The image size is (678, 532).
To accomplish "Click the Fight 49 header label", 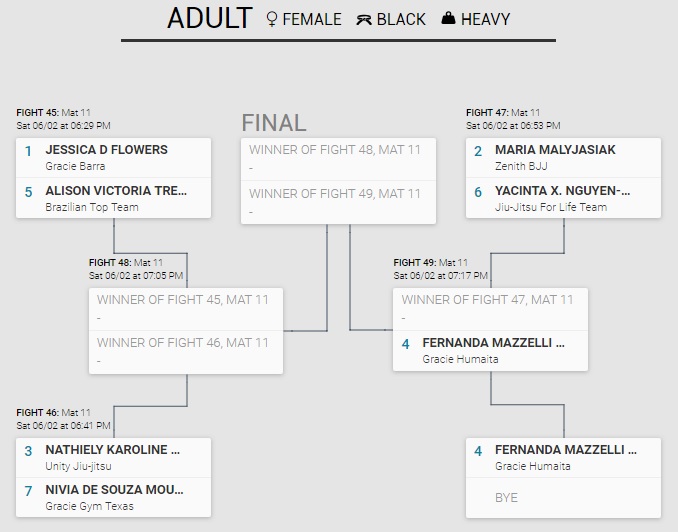I will coord(414,263).
